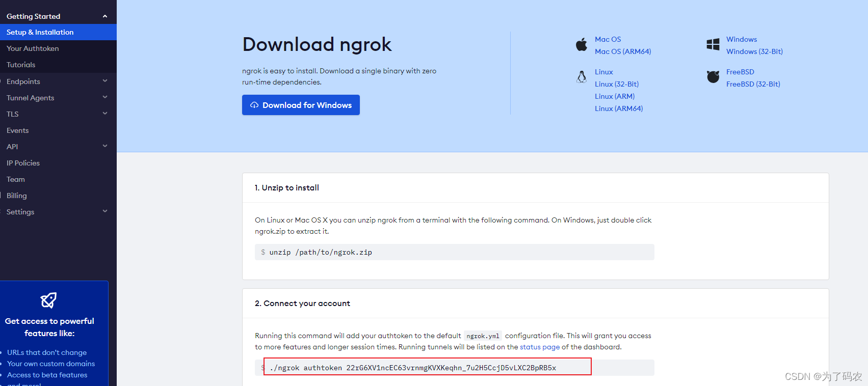Click 'URLs that don't change' feature text
This screenshot has height=386, width=868.
pos(47,352)
